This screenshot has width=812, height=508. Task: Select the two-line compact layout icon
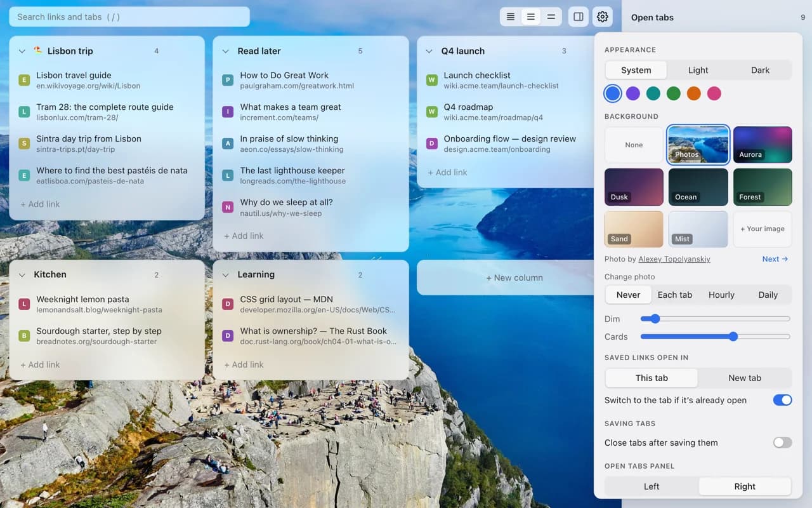[x=551, y=17]
